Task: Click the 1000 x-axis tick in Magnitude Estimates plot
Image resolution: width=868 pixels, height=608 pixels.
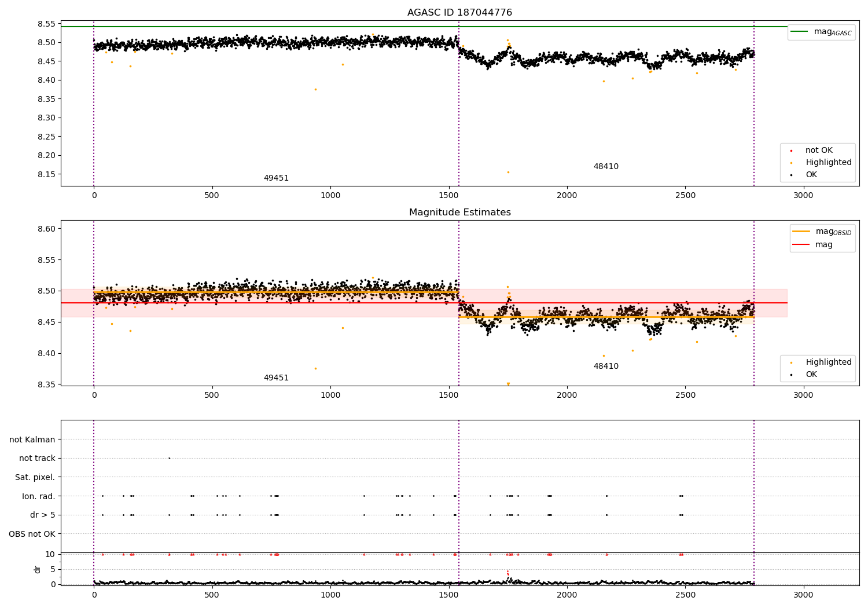Action: tap(330, 395)
